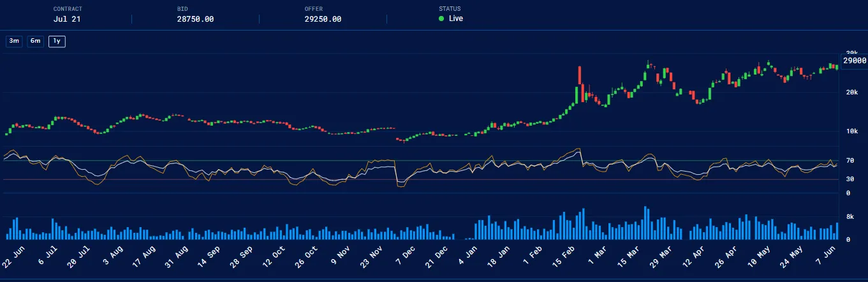Click the 70 RSI axis label

(x=850, y=161)
